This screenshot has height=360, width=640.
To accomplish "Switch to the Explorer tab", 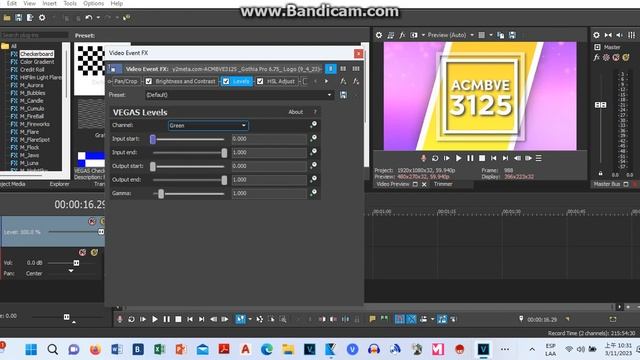I will (60, 184).
